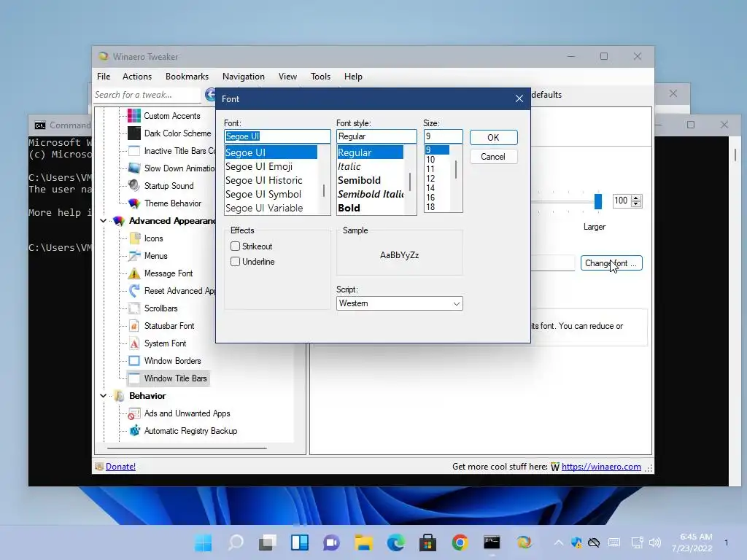Open Google Chrome from the taskbar

pyautogui.click(x=460, y=542)
